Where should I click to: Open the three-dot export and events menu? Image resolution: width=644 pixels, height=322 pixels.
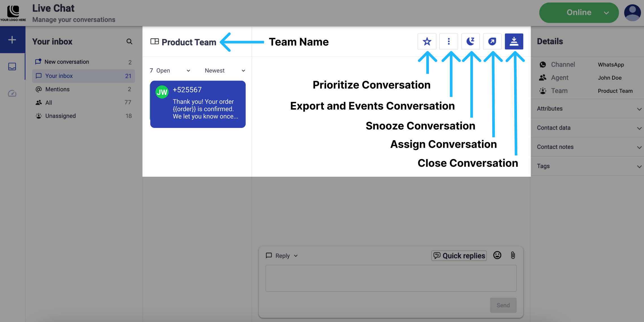coord(448,42)
